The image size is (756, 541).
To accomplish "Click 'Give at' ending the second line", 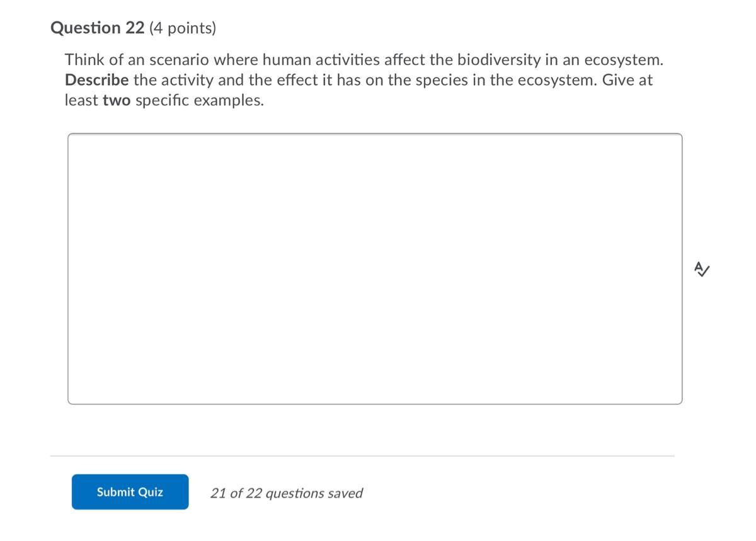I will (627, 80).
